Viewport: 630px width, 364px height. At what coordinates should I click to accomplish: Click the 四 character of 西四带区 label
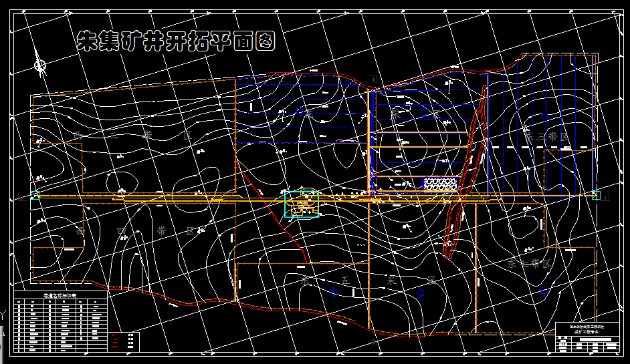[x=122, y=231]
